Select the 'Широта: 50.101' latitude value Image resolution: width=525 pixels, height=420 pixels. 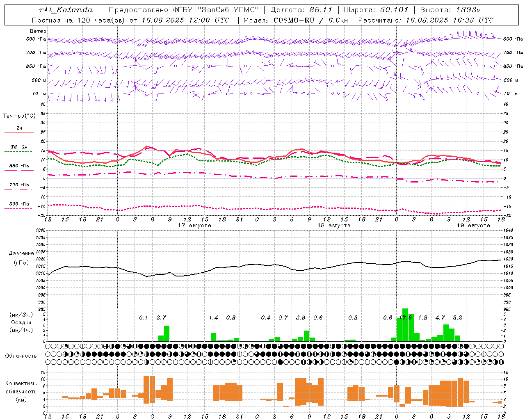tap(376, 10)
